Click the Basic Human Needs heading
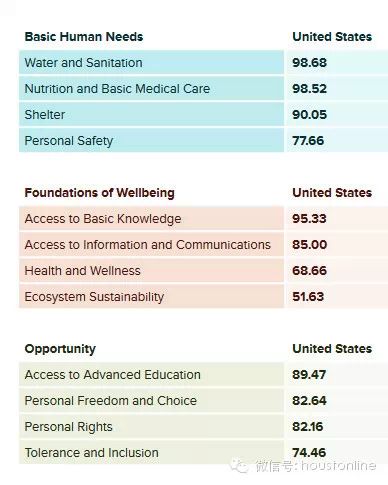Screen dimensions: 388x485 [x=84, y=37]
